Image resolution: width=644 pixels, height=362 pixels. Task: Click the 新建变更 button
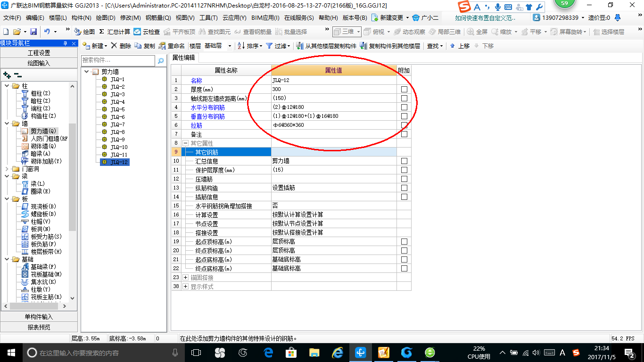[x=390, y=18]
